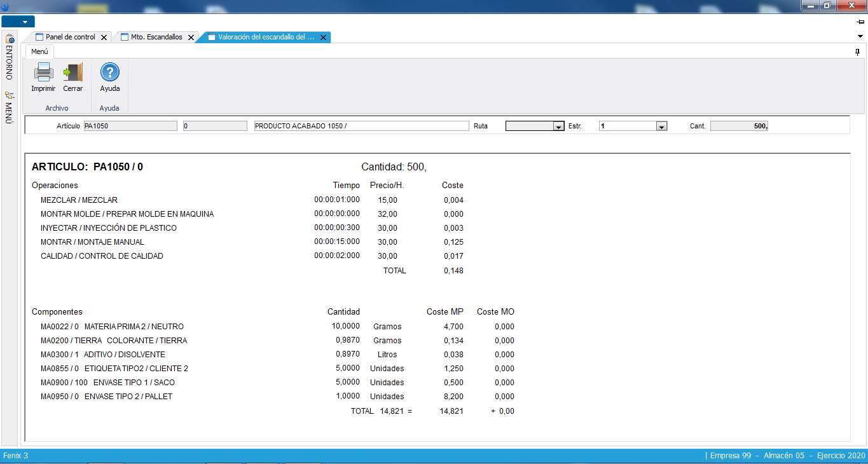
Task: Switch to the Panel de control tab
Action: pyautogui.click(x=69, y=37)
